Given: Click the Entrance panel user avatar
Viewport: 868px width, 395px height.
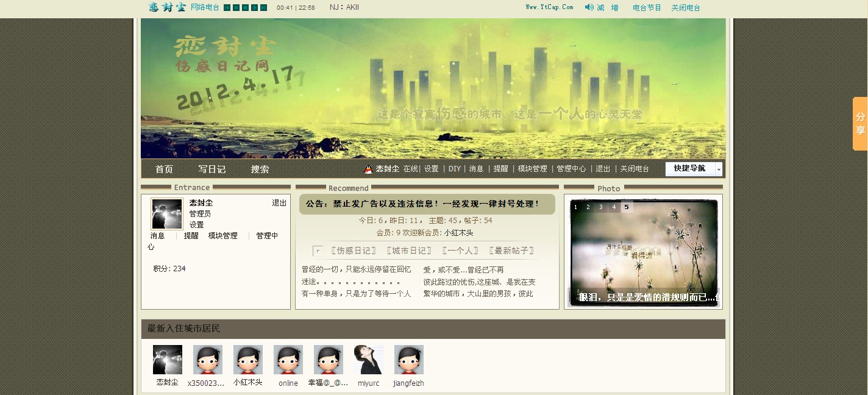Looking at the screenshot, I should tap(167, 214).
